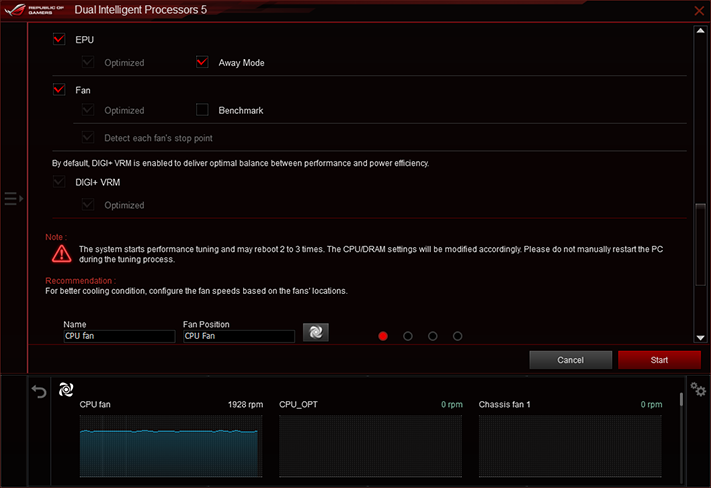The height and width of the screenshot is (488, 711).
Task: Uncheck the EPU checkbox
Action: click(x=59, y=39)
